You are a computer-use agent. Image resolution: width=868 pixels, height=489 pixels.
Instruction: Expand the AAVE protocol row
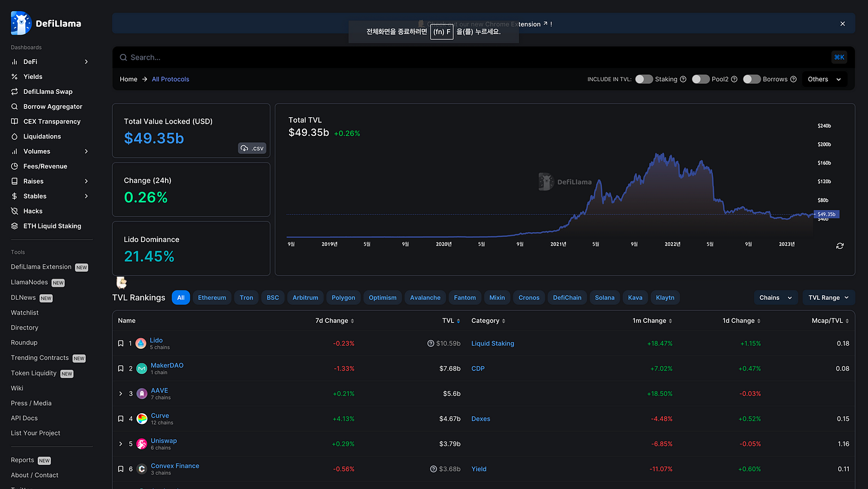point(121,393)
